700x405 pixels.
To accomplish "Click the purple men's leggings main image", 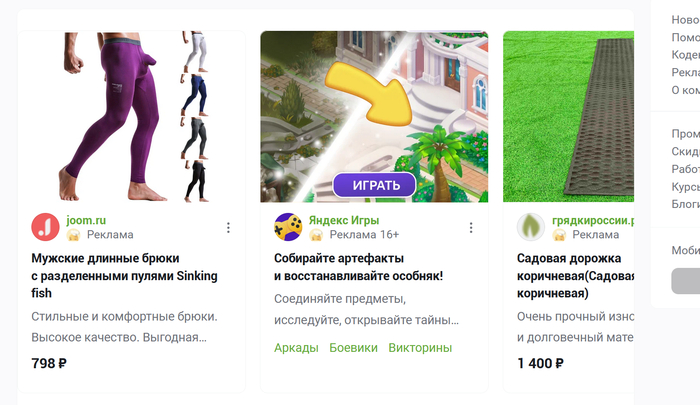I will coord(109,116).
